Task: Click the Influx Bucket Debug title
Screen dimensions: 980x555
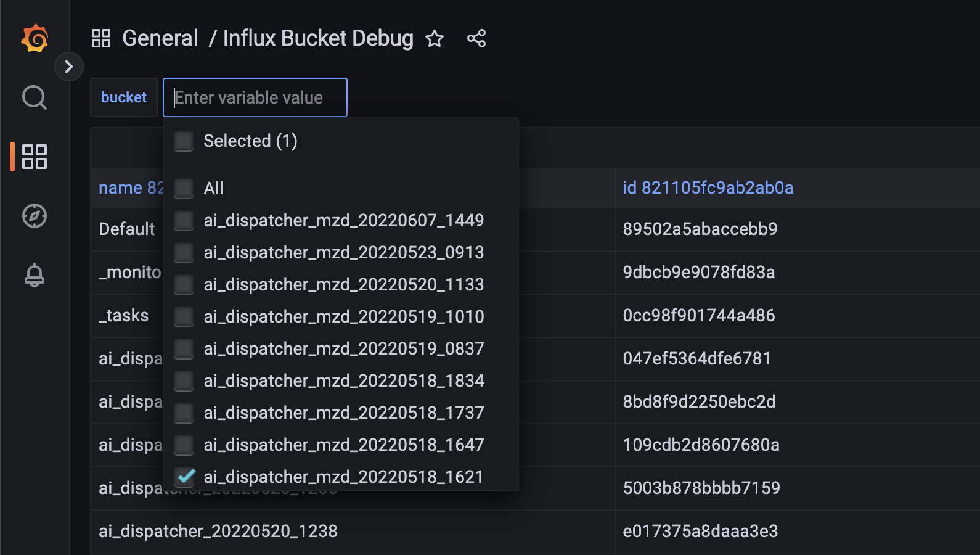Action: (318, 38)
